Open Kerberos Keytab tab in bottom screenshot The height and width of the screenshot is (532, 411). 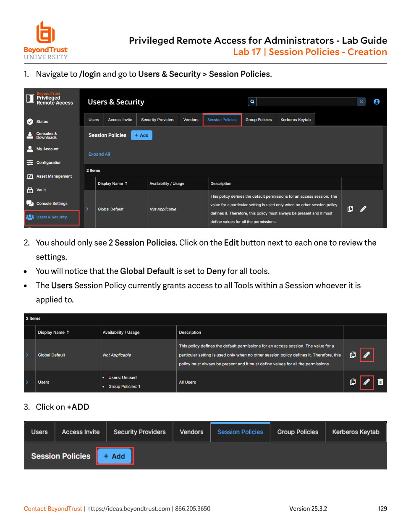tap(356, 432)
